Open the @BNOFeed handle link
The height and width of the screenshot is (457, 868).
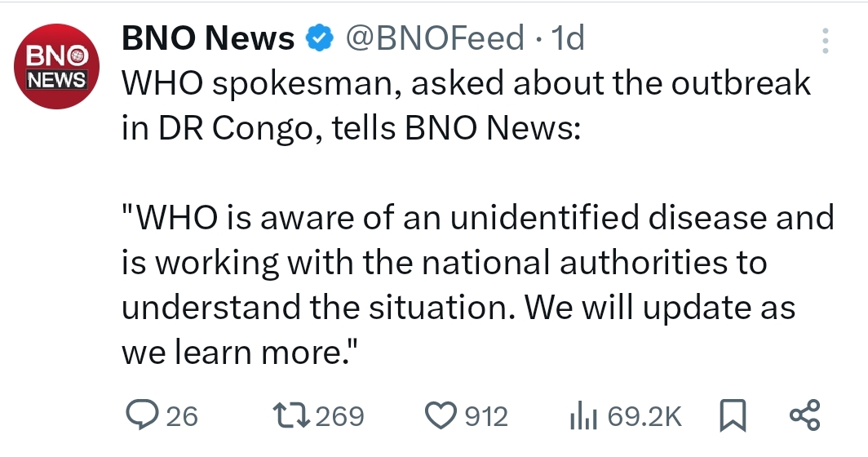pos(436,38)
